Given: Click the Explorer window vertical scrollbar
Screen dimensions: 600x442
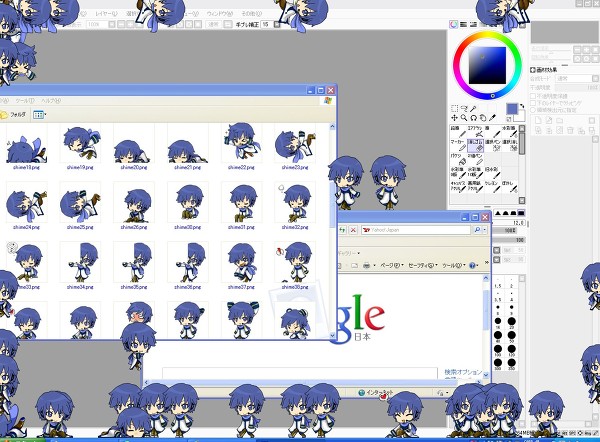Looking at the screenshot, I should [x=332, y=231].
